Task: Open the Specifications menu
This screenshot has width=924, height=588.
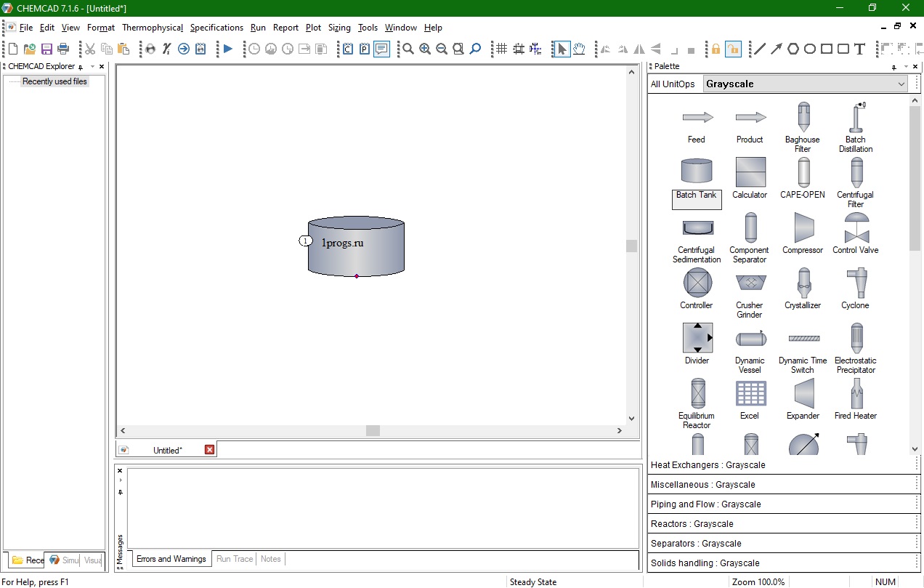Action: tap(216, 28)
